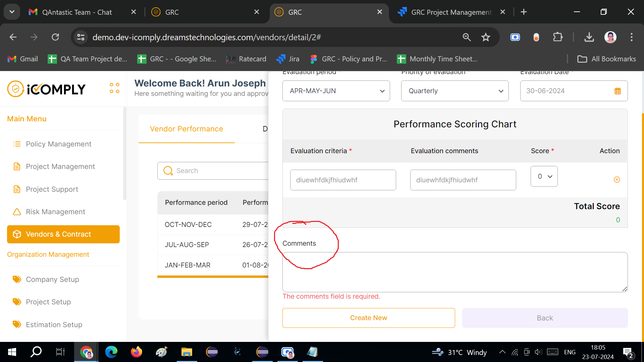
Task: Select Vendors & Contract menu item
Action: [x=63, y=234]
